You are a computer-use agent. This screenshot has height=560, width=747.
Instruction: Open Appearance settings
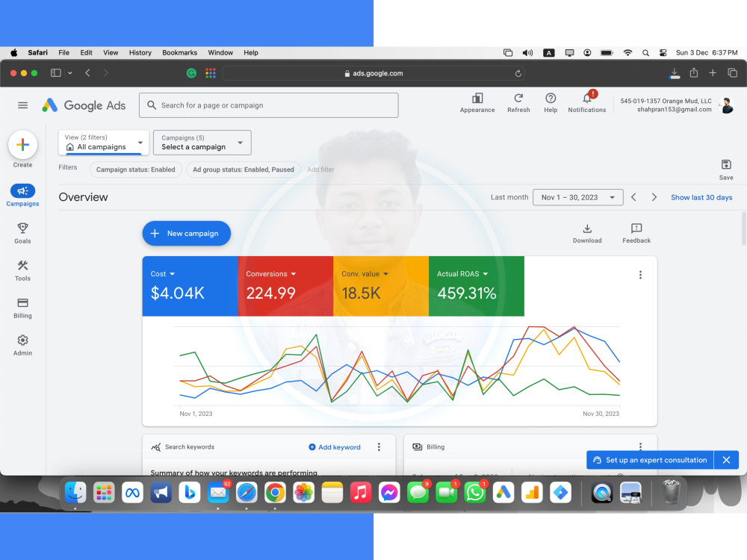pos(477,103)
